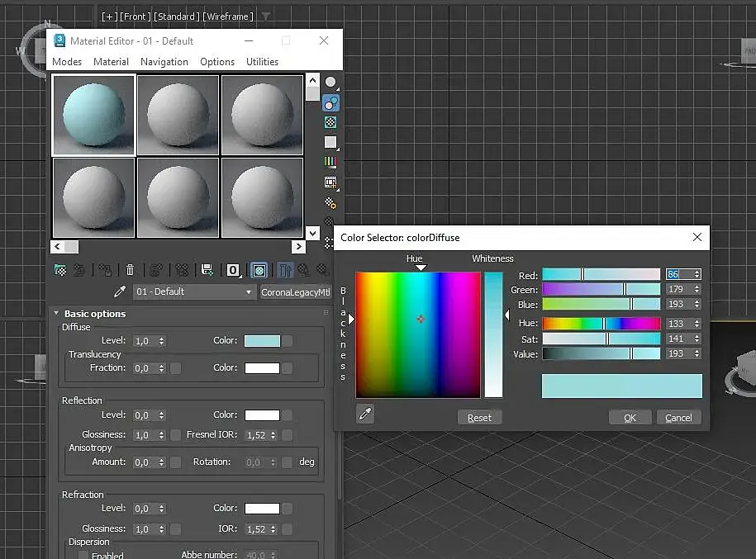The width and height of the screenshot is (756, 559).
Task: Pick material from object with eyedropper
Action: pyautogui.click(x=120, y=292)
